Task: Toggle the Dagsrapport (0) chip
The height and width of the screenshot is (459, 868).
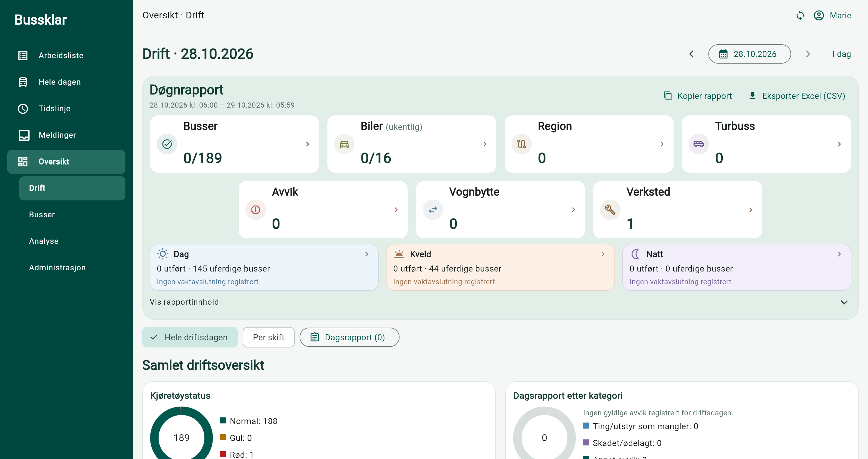Action: tap(349, 337)
